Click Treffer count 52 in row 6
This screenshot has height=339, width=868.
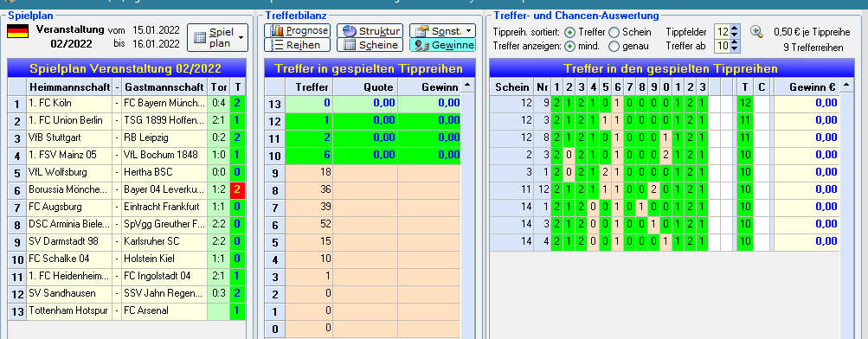pos(309,224)
